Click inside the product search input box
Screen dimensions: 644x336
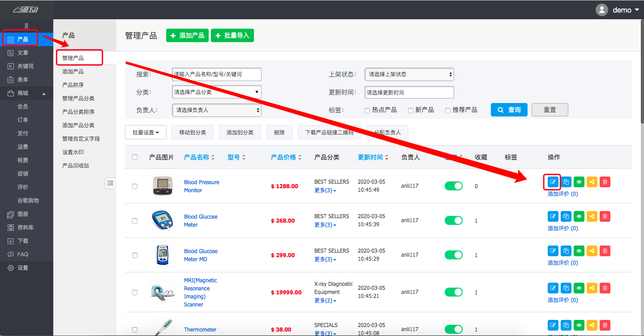coord(216,74)
